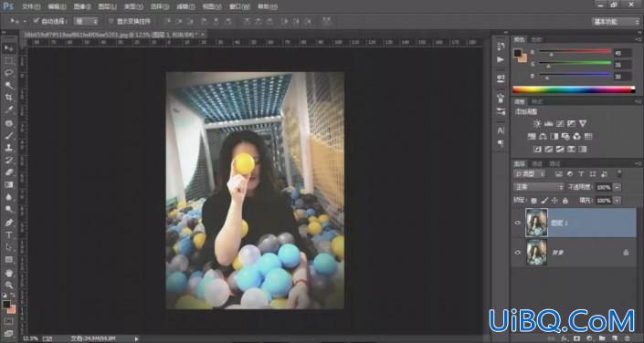Select the Horizontal Type tool
Screen dimensions: 644x343
(x=8, y=235)
